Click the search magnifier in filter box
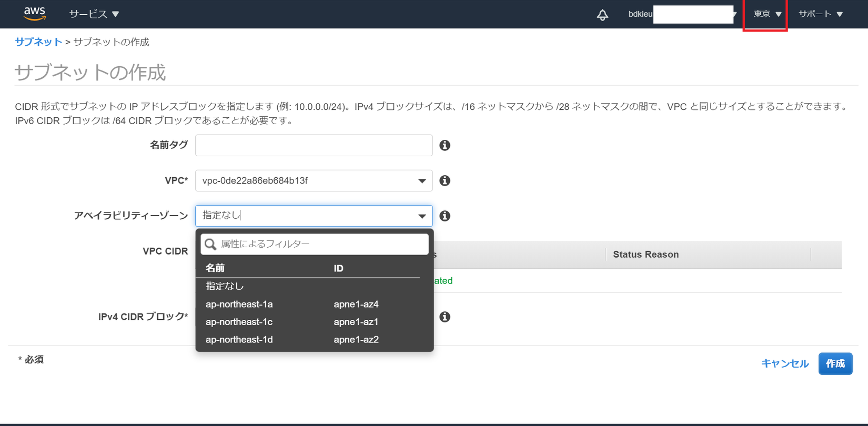The height and width of the screenshot is (426, 868). [x=210, y=244]
